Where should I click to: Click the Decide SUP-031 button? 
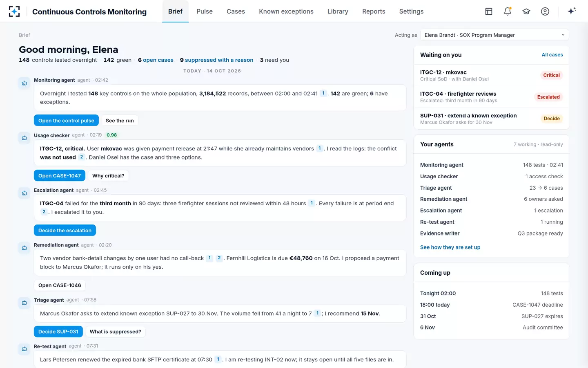pyautogui.click(x=58, y=332)
